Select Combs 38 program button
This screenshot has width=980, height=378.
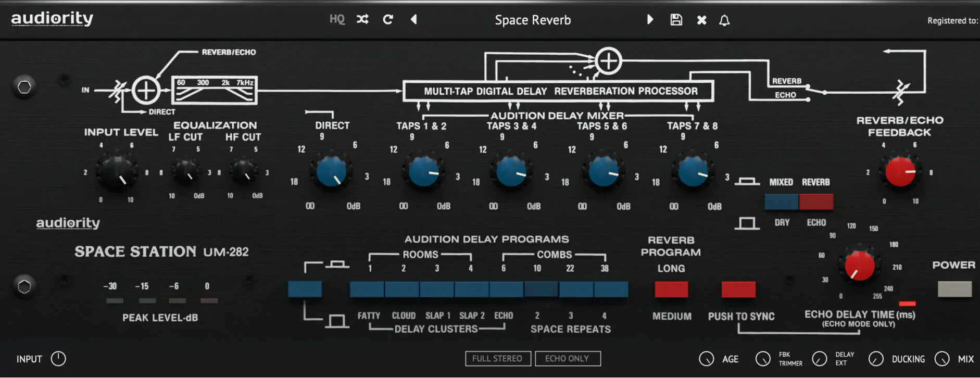pos(611,289)
